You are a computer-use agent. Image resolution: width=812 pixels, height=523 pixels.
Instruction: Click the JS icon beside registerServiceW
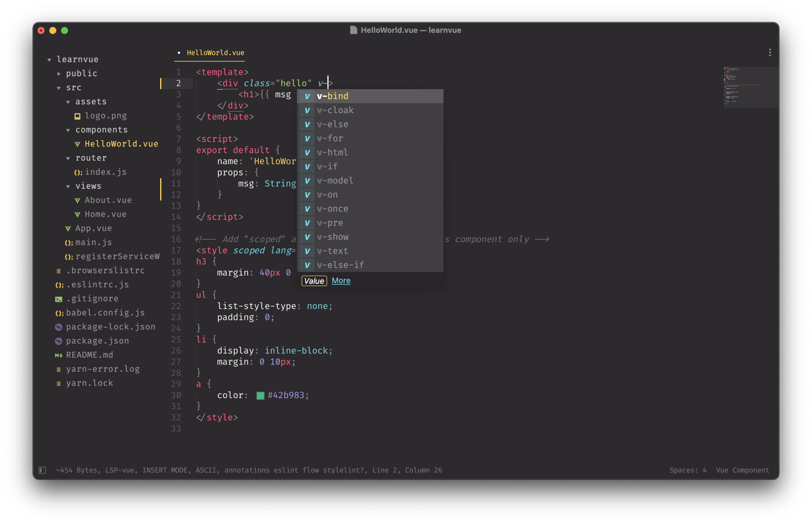click(69, 257)
